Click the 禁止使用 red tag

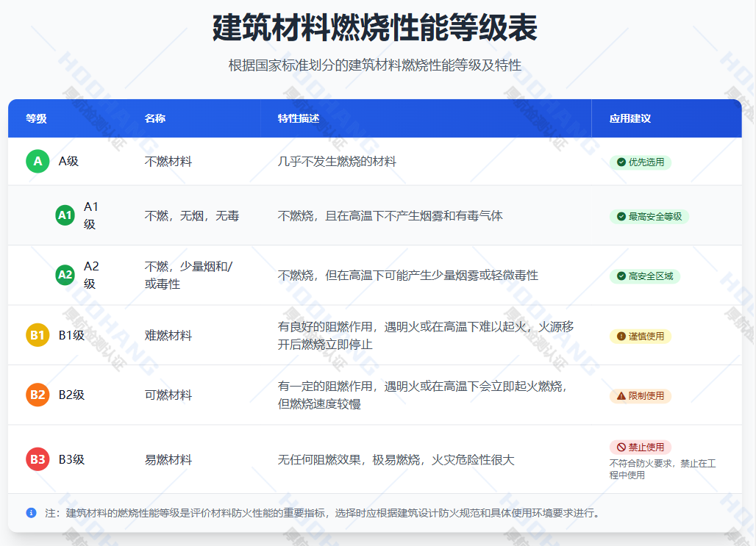pos(640,447)
